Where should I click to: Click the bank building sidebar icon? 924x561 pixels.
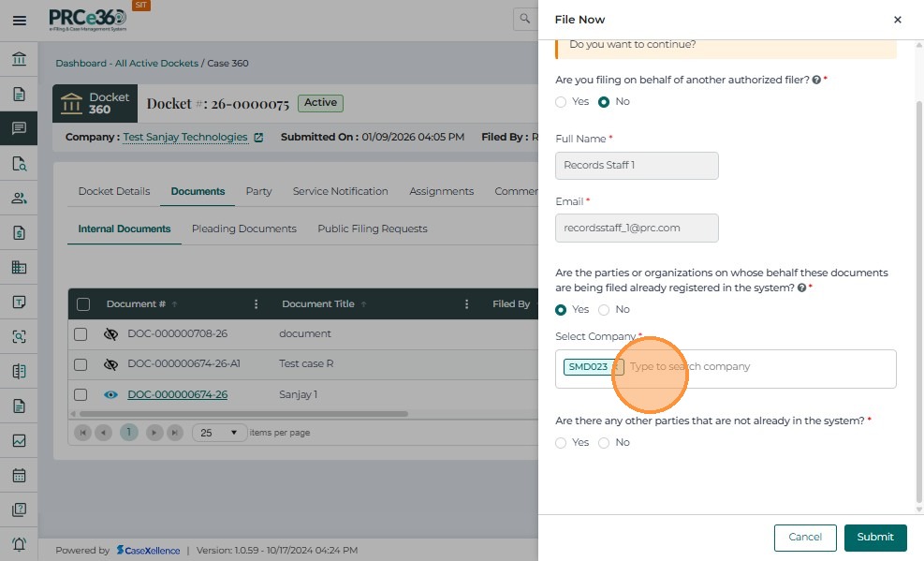tap(19, 59)
